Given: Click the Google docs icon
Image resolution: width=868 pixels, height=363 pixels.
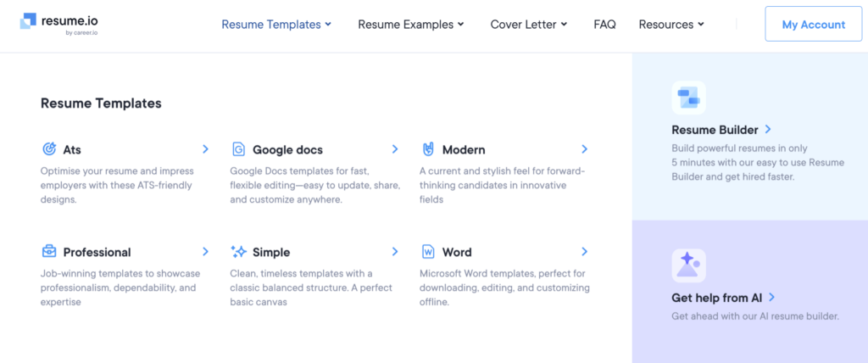Looking at the screenshot, I should tap(238, 149).
